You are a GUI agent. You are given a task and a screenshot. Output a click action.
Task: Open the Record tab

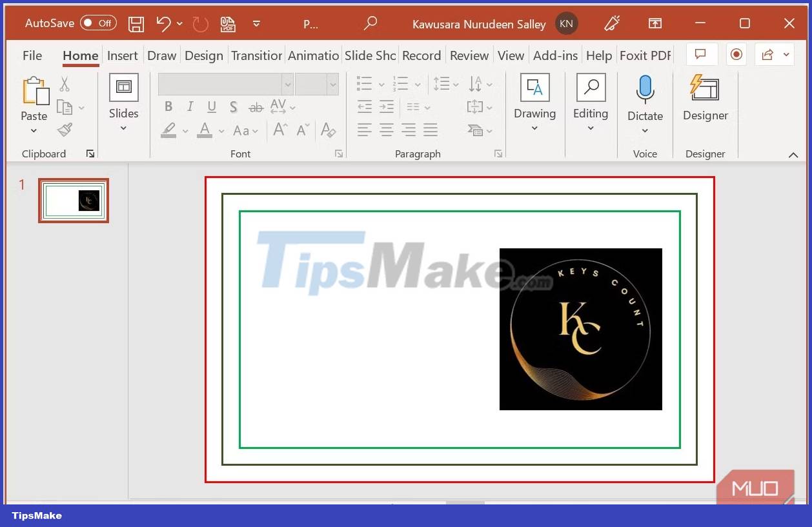(x=421, y=55)
